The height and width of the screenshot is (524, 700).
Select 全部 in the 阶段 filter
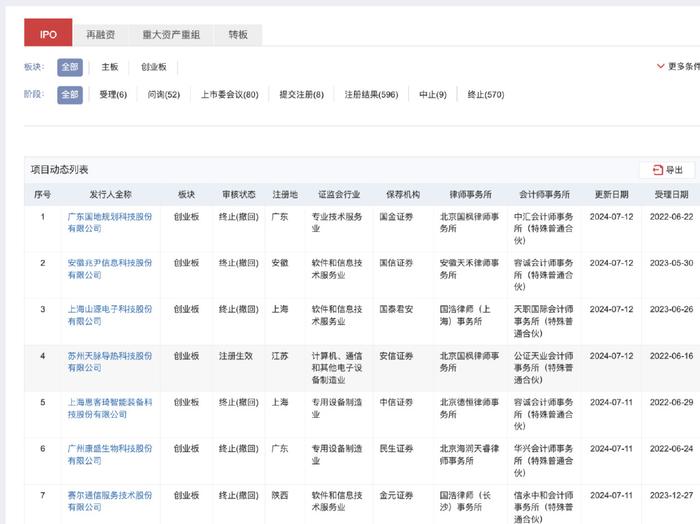[70, 95]
